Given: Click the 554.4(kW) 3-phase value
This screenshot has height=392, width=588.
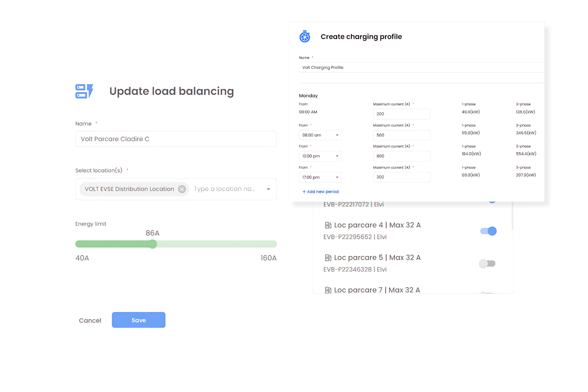Looking at the screenshot, I should tap(526, 154).
